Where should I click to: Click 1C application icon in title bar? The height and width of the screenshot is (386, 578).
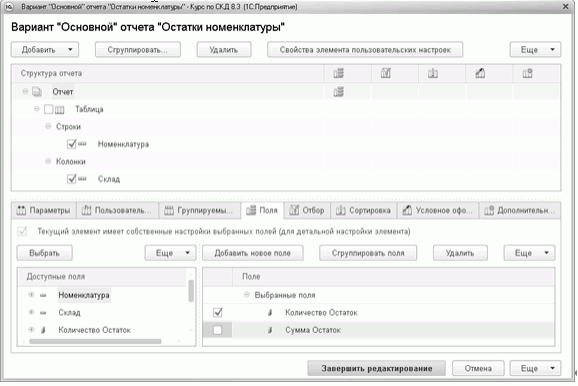point(10,7)
